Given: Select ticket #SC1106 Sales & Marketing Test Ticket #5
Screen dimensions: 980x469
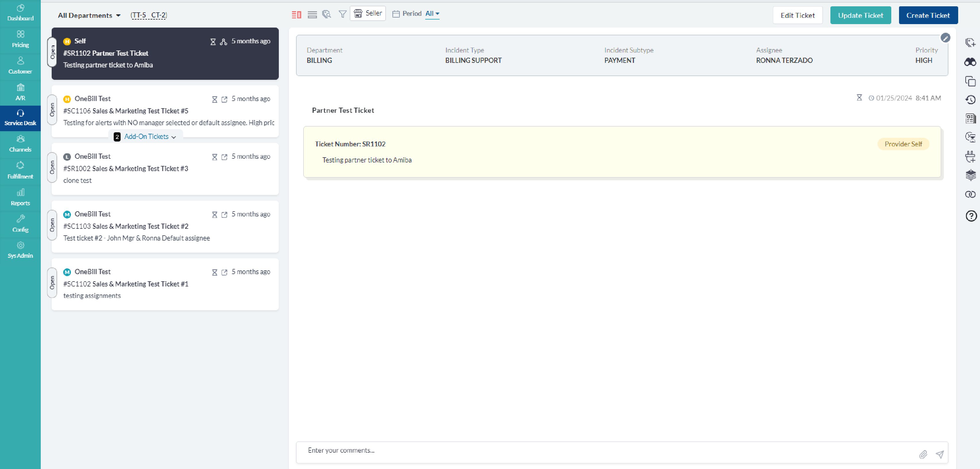Looking at the screenshot, I should click(x=165, y=111).
